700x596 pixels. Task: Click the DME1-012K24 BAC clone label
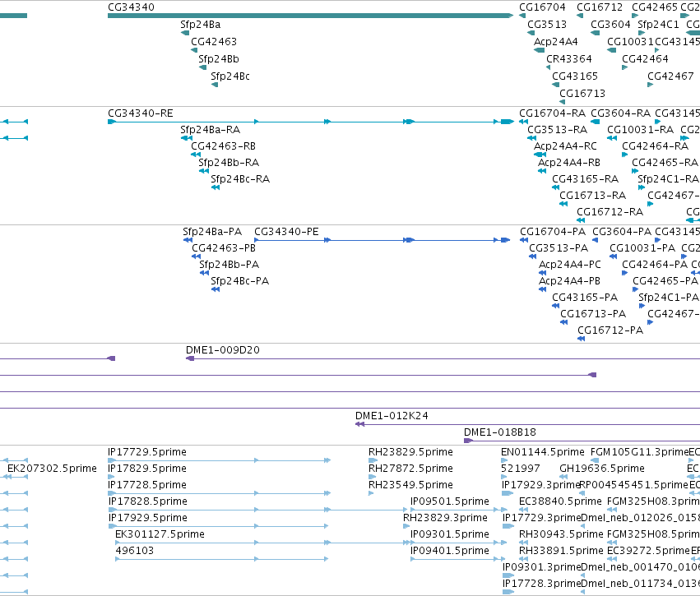tap(392, 416)
